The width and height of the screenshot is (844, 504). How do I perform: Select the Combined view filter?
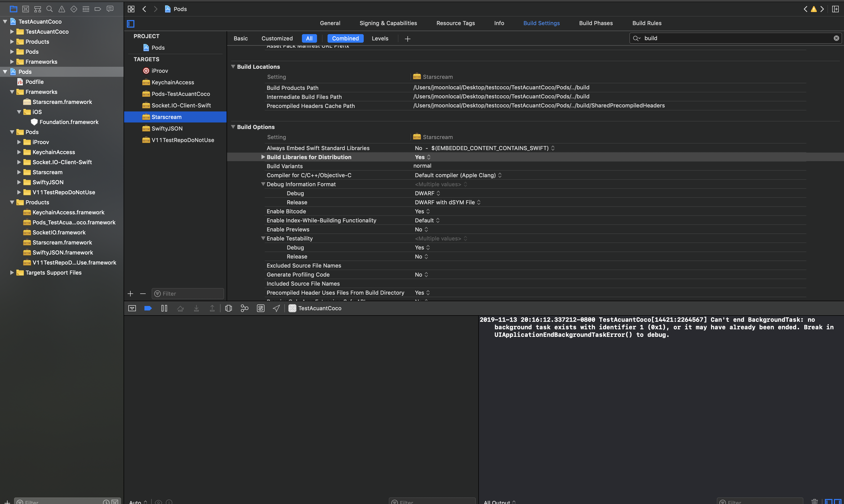pos(345,38)
